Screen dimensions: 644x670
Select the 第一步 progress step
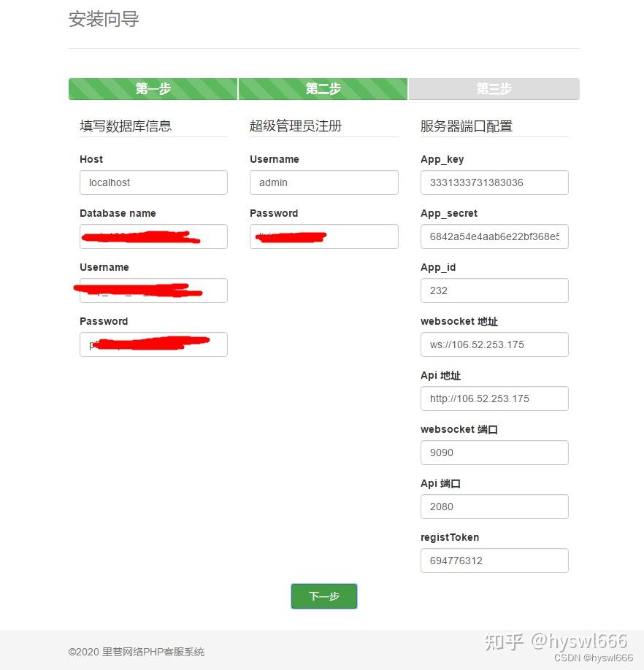153,89
